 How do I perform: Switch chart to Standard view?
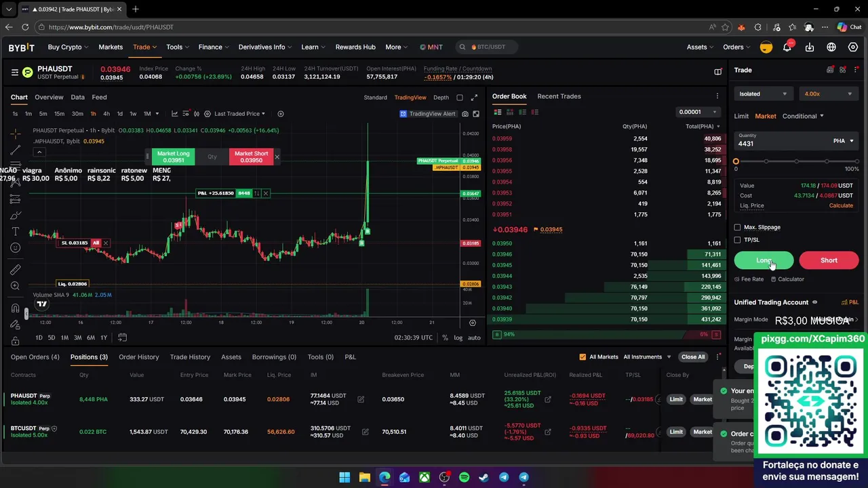[x=375, y=98]
